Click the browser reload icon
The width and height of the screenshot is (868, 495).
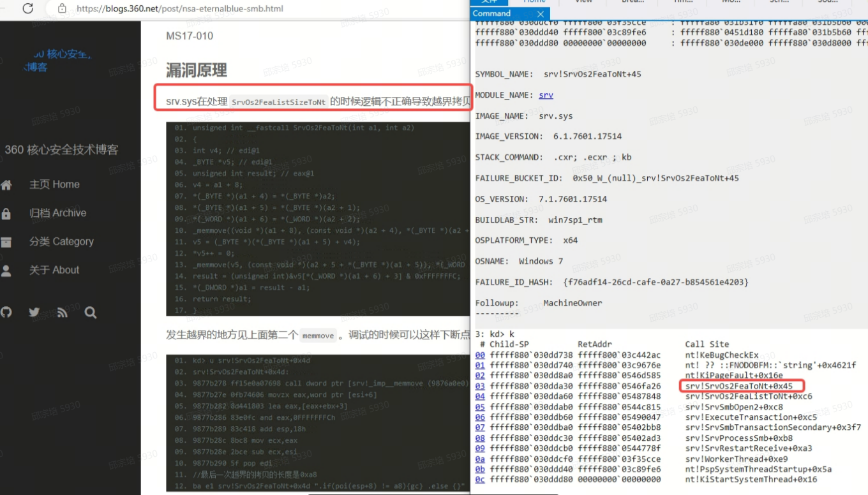click(x=27, y=8)
